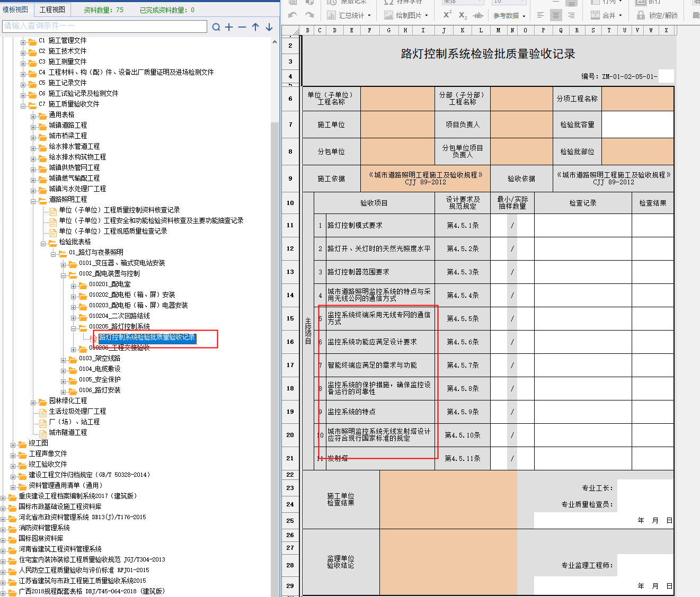Viewport: 700px width, 597px height.
Task: Open the 汇总统计 dropdown arrow
Action: [x=369, y=15]
